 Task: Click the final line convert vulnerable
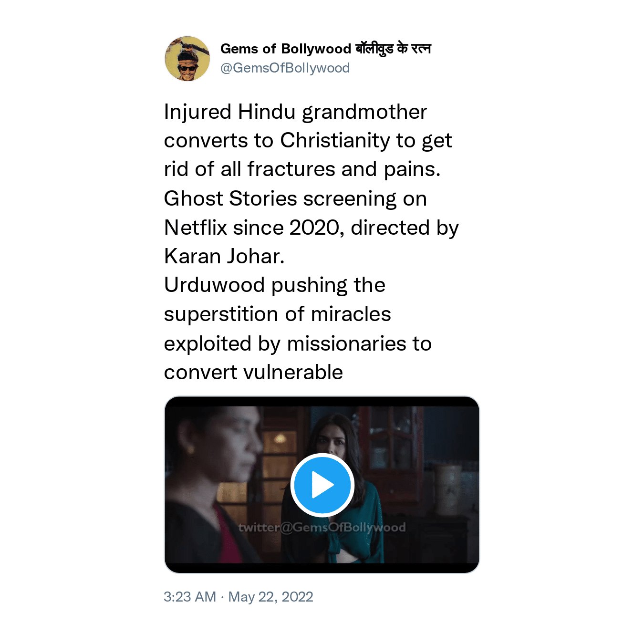tap(253, 373)
